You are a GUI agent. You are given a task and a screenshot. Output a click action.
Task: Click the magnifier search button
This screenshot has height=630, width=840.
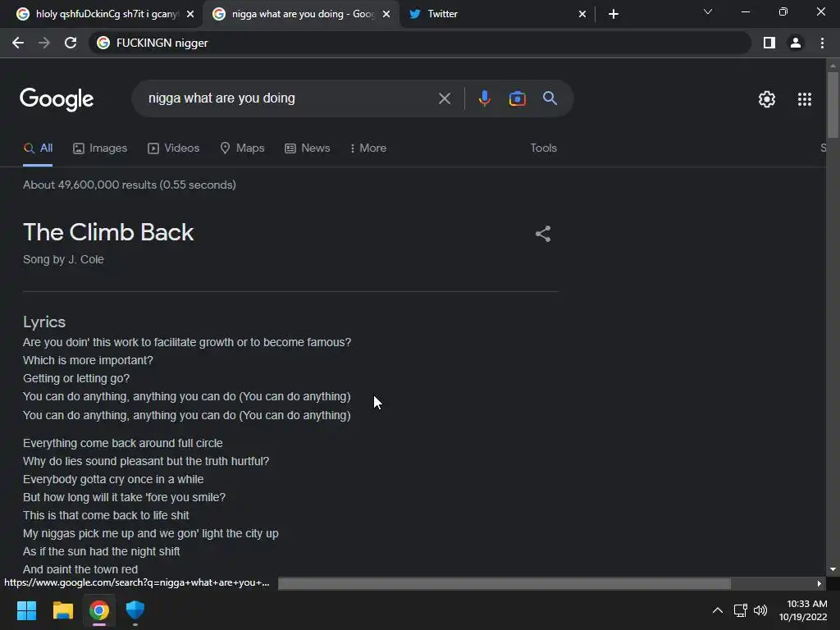550,98
